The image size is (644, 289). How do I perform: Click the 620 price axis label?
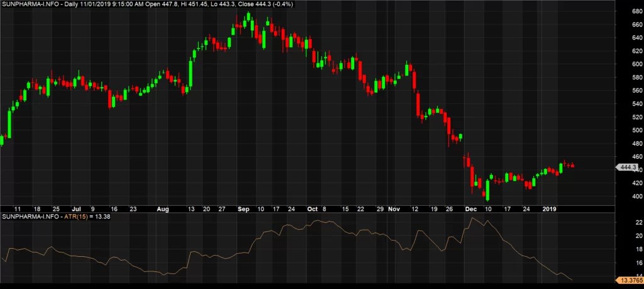click(637, 51)
